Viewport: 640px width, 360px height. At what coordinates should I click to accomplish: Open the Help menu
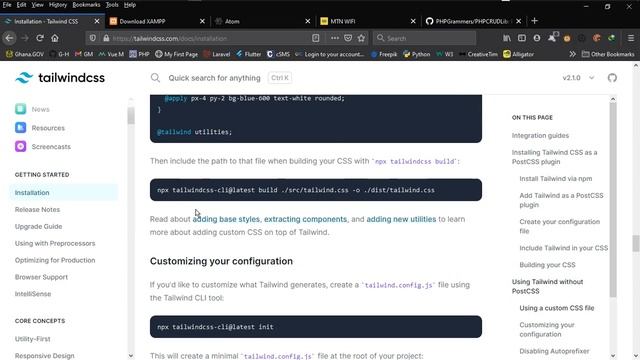pos(130,5)
